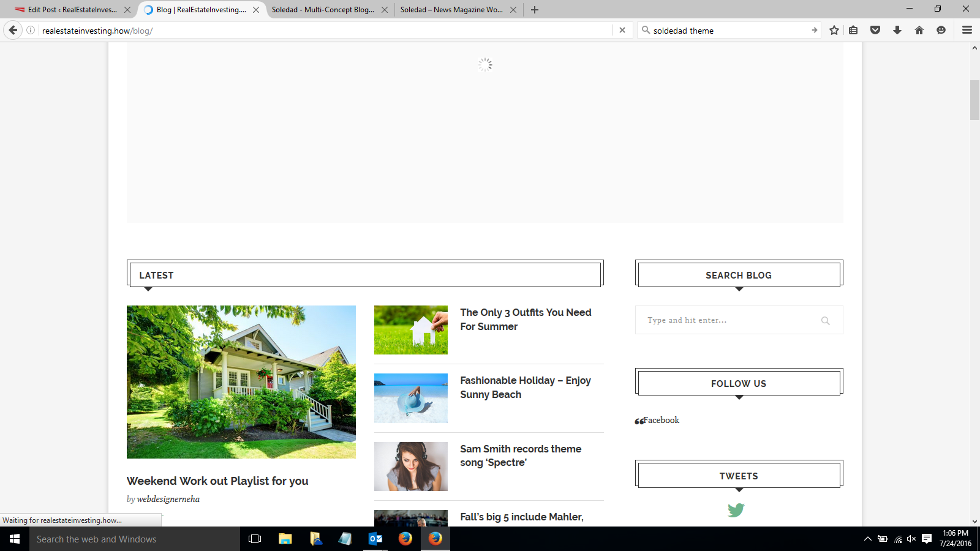Close Soledad Multi-Concept Blog tab
The width and height of the screenshot is (980, 551).
tap(385, 10)
